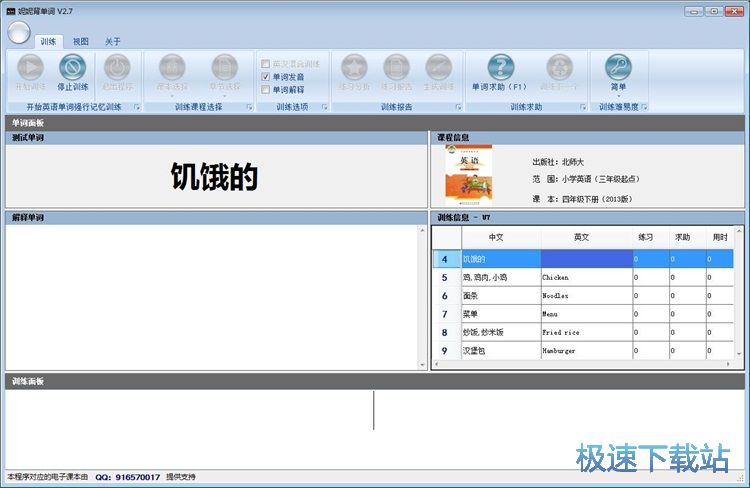Click the 单词求助 (F1) question mark icon

[499, 68]
